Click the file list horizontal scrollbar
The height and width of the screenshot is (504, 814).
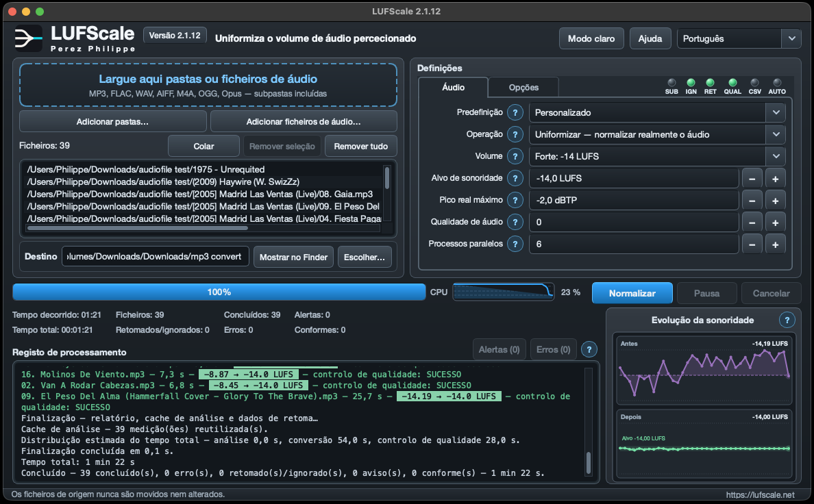137,228
